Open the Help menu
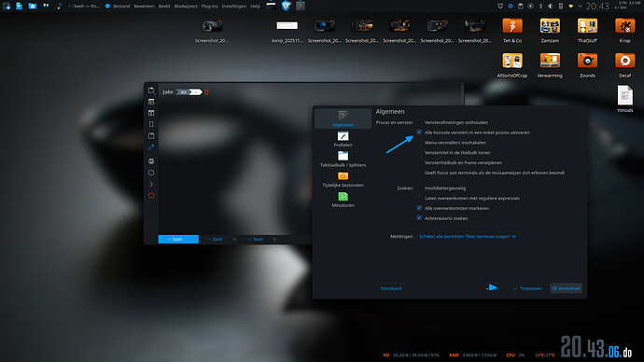644x362 pixels. tap(255, 7)
